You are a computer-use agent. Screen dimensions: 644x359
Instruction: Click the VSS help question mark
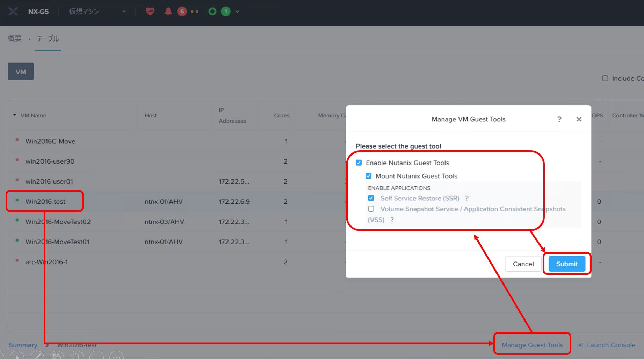click(x=392, y=220)
